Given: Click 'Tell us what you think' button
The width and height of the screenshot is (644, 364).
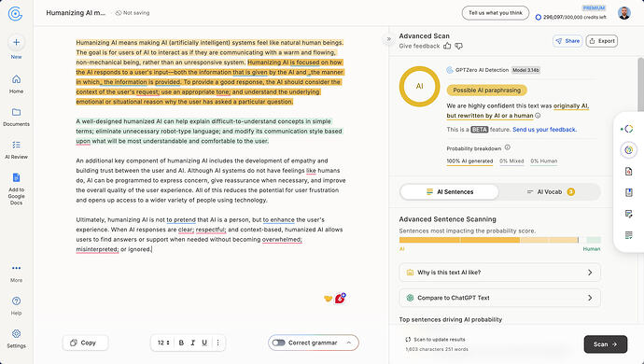Looking at the screenshot, I should click(496, 13).
